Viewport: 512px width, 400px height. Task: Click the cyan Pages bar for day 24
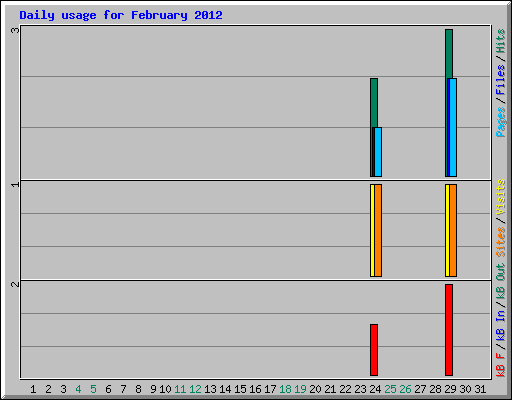click(378, 152)
